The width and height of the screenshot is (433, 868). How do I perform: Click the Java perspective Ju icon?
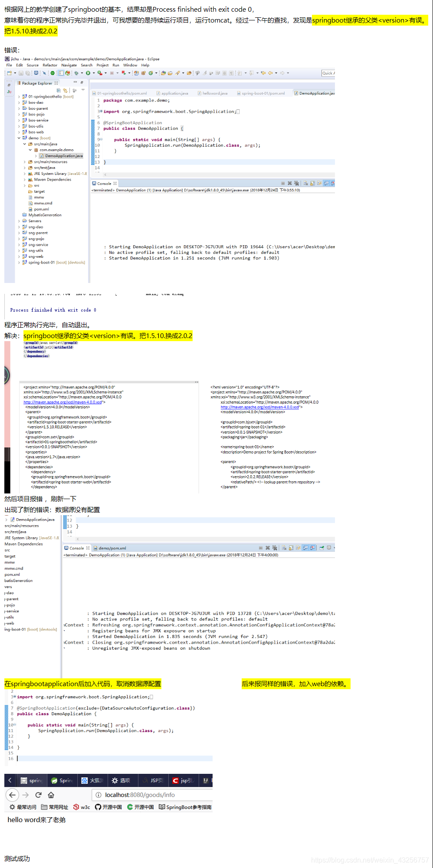(9, 92)
